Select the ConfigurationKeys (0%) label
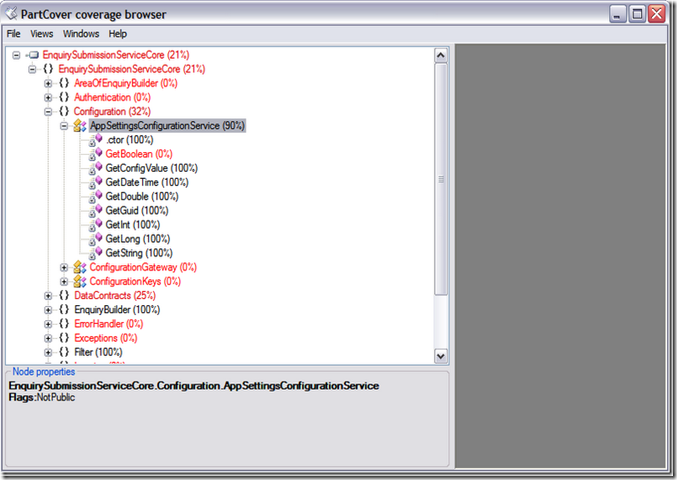This screenshot has height=480, width=677. point(135,281)
